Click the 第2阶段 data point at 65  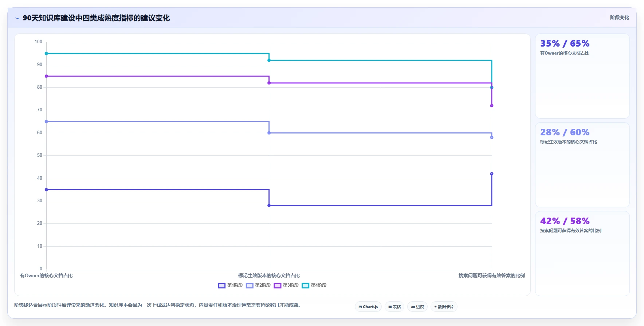point(46,122)
